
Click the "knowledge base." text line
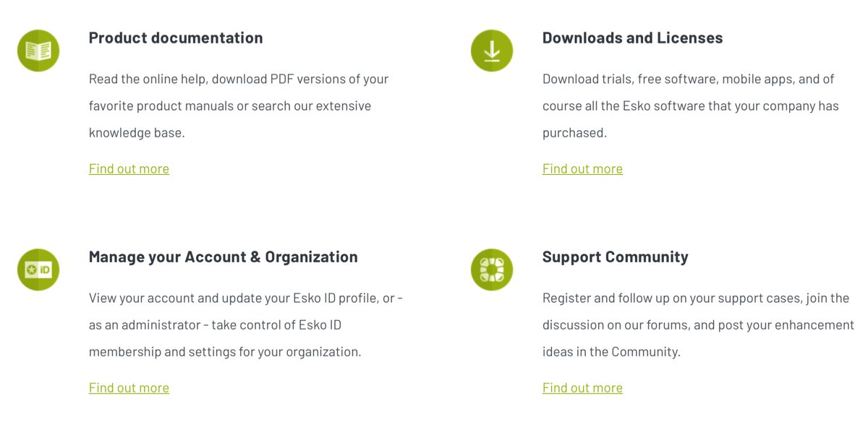137,132
